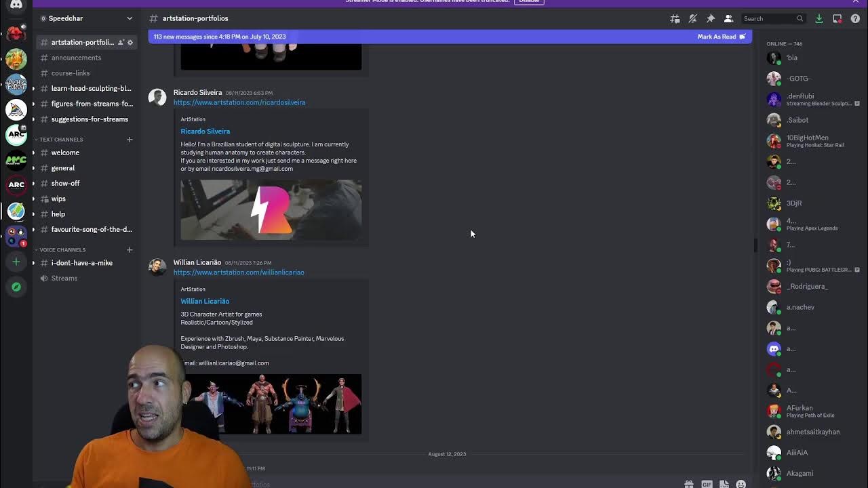Open Willian Licarião characters image thumbnail

tap(271, 404)
